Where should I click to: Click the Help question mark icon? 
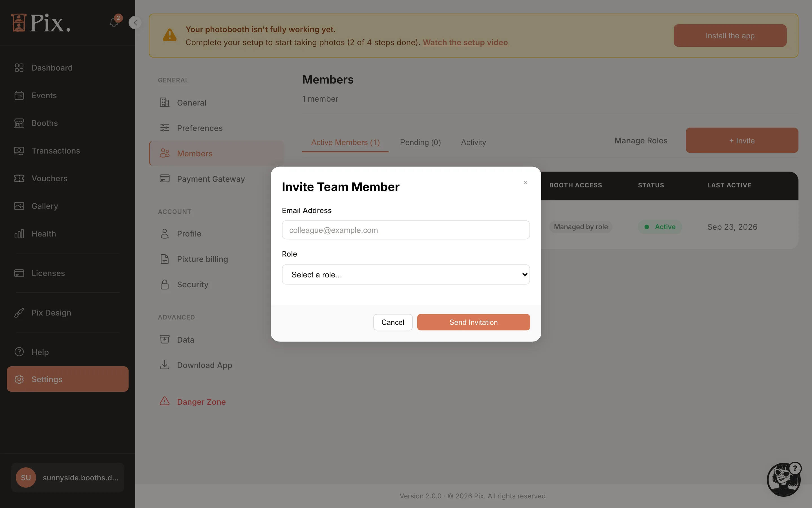19,352
